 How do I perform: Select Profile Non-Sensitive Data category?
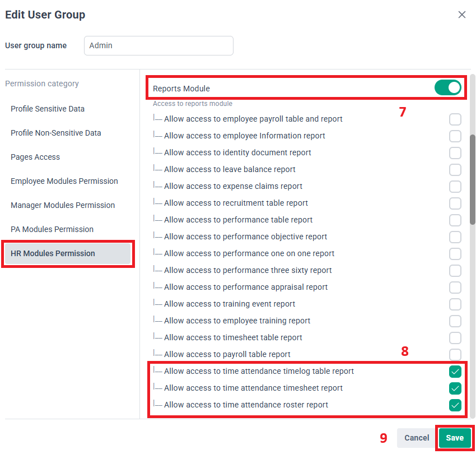56,133
